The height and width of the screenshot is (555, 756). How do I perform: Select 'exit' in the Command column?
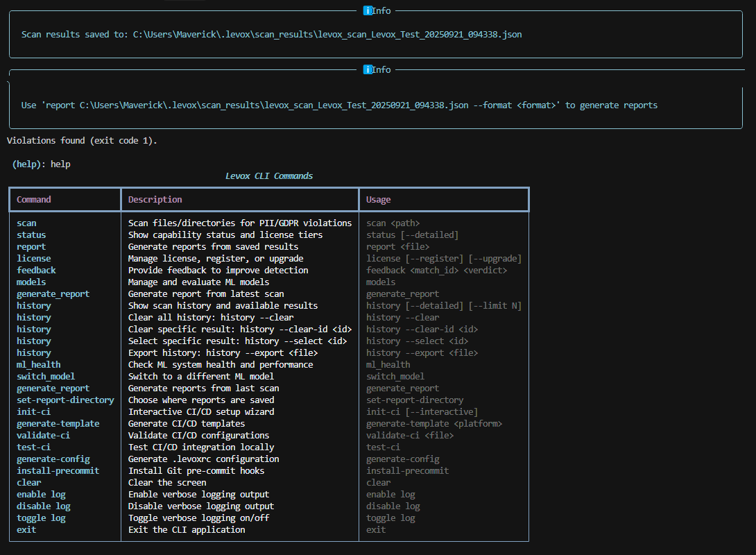[26, 529]
